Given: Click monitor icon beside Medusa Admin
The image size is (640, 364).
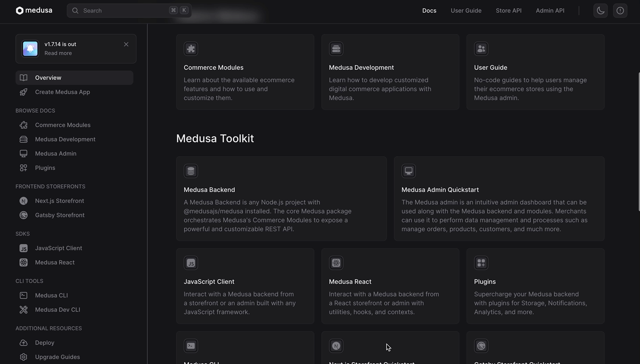Looking at the screenshot, I should coord(24,153).
